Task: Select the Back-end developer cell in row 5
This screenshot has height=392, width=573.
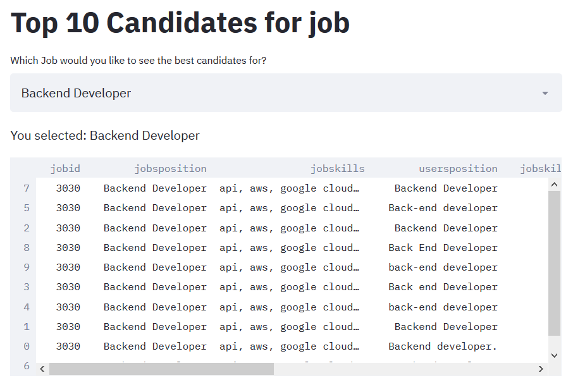Action: tap(443, 208)
